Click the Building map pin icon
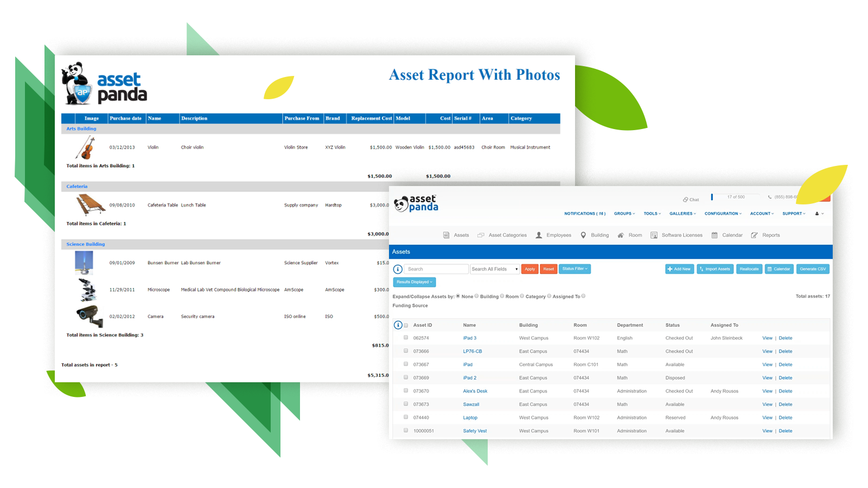Image resolution: width=868 pixels, height=488 pixels. click(x=583, y=235)
